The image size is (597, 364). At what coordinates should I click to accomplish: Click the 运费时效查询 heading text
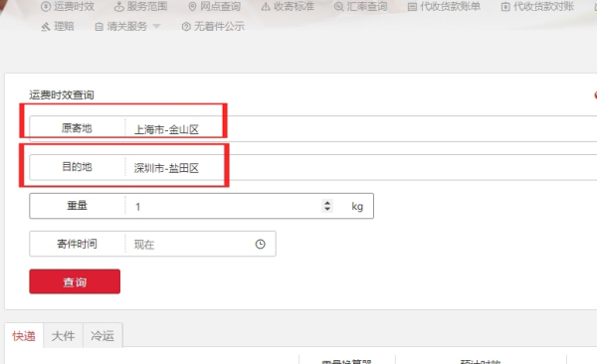pyautogui.click(x=62, y=94)
